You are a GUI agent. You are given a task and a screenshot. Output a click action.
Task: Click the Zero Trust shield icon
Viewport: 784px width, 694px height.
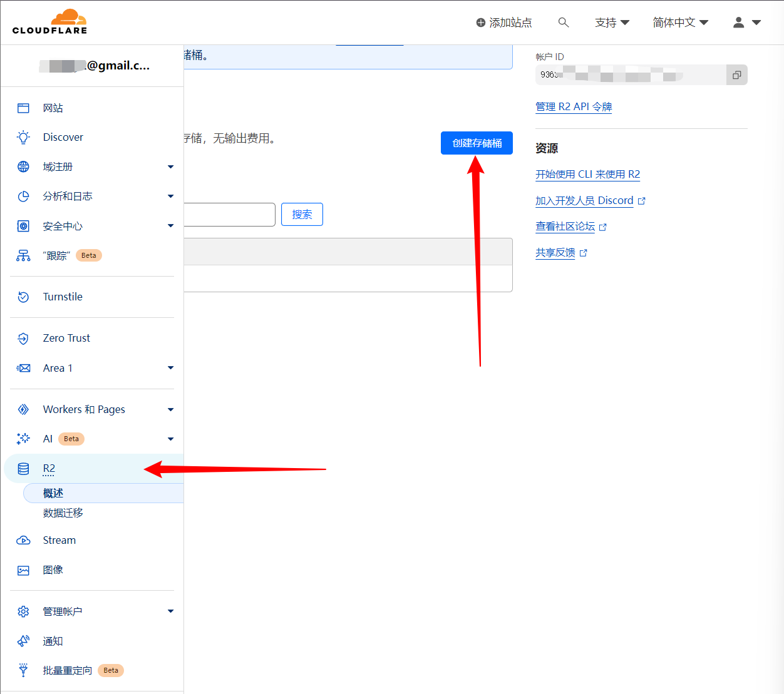23,339
